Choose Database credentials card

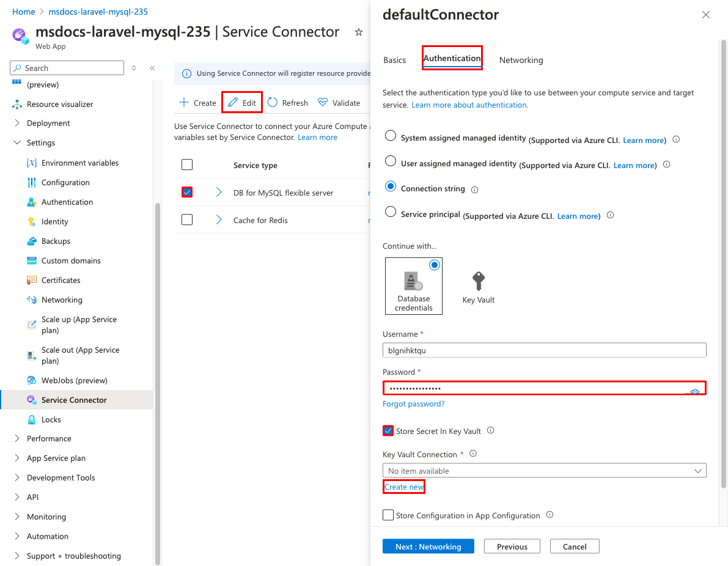414,286
